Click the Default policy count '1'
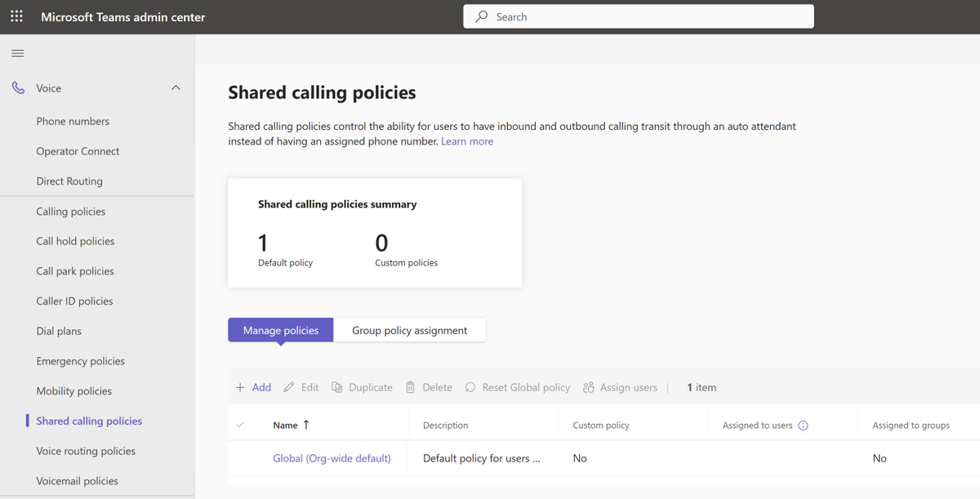Image resolution: width=980 pixels, height=499 pixels. pos(263,243)
